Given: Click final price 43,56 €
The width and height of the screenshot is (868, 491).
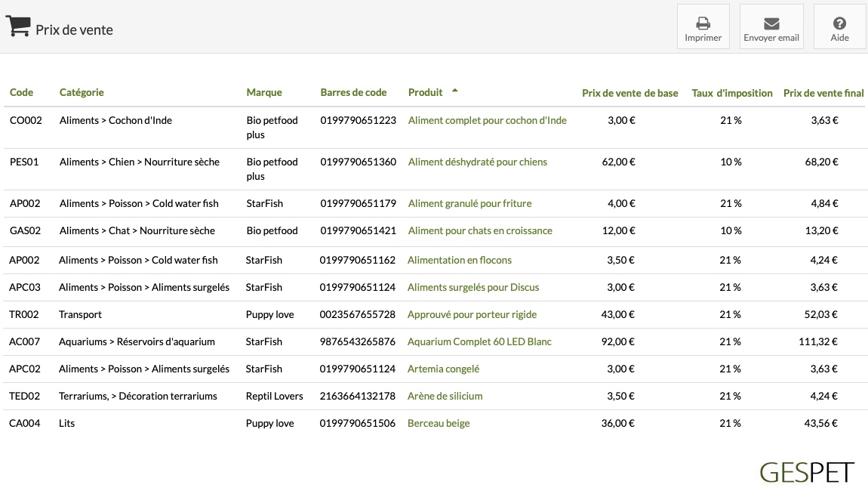Looking at the screenshot, I should click(821, 423).
